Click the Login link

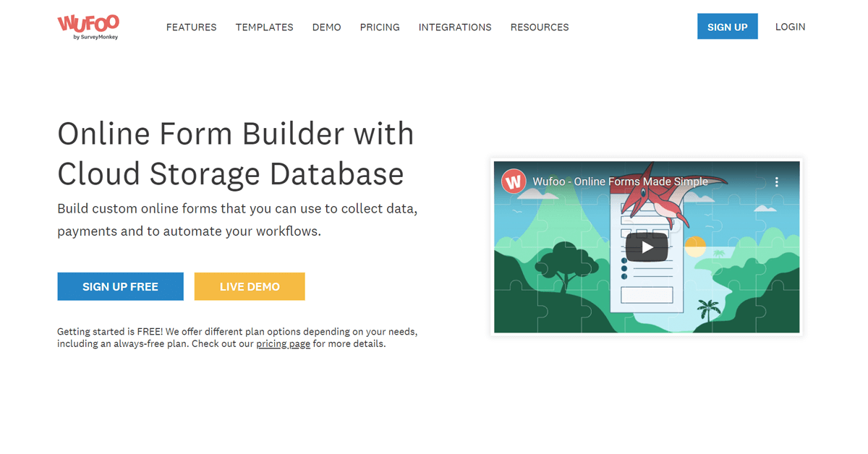791,27
